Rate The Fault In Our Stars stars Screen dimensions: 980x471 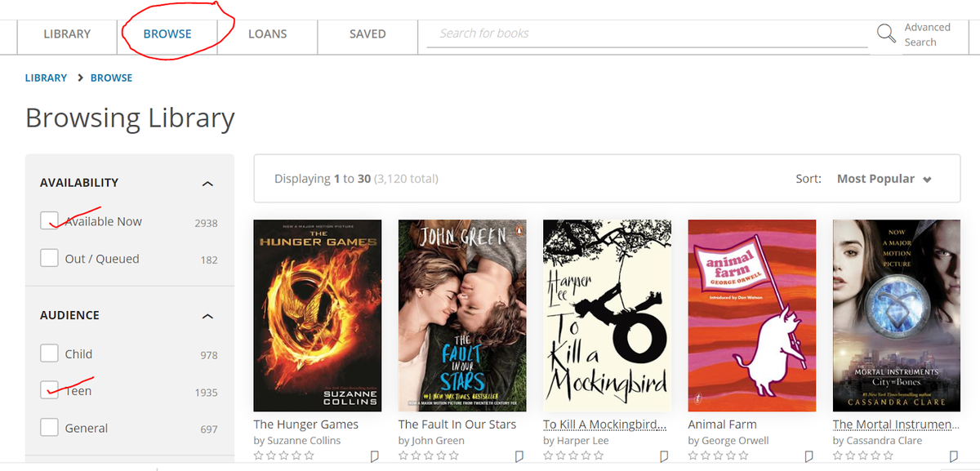pos(429,456)
